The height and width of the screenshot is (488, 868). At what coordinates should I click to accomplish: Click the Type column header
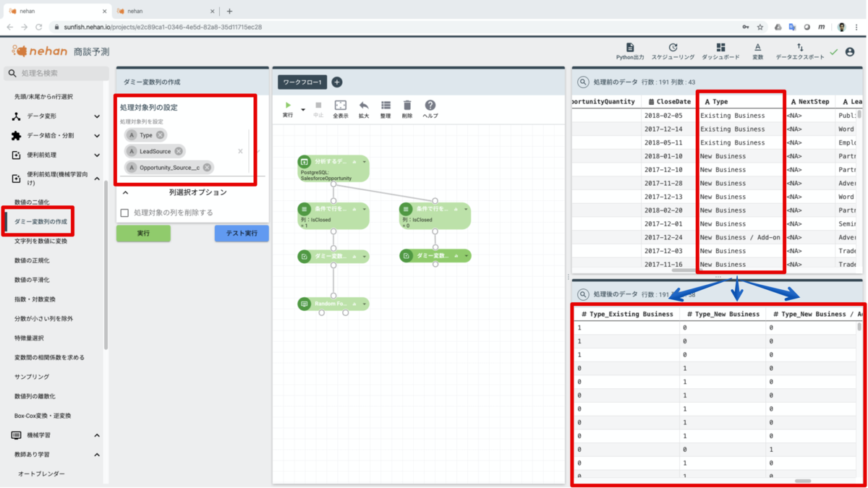tap(741, 102)
